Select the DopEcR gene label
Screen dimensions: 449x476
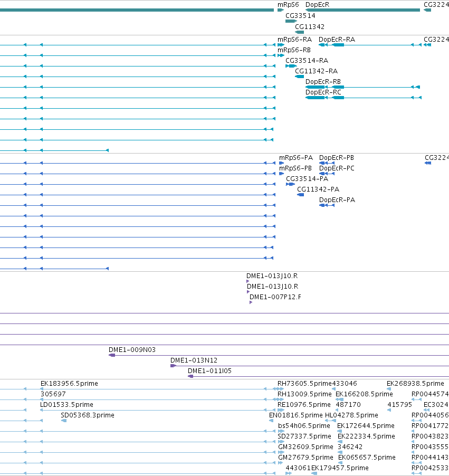tap(317, 5)
